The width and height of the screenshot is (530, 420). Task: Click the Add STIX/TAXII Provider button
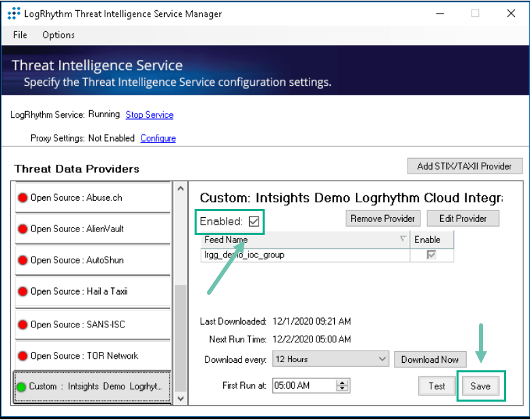tap(465, 166)
